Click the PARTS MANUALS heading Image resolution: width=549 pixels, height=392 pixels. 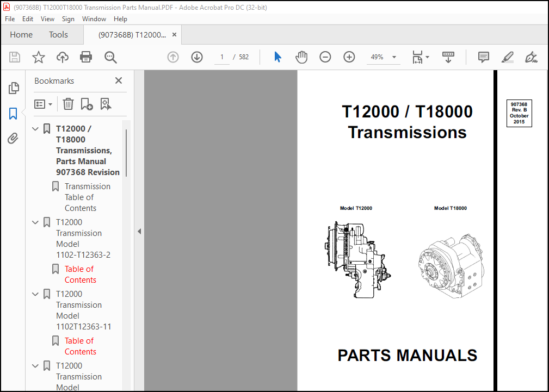click(407, 355)
